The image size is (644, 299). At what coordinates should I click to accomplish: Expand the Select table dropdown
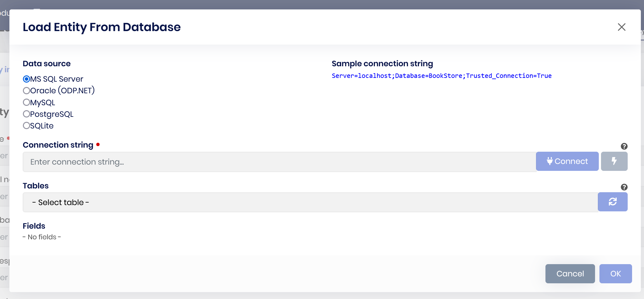[x=310, y=202]
